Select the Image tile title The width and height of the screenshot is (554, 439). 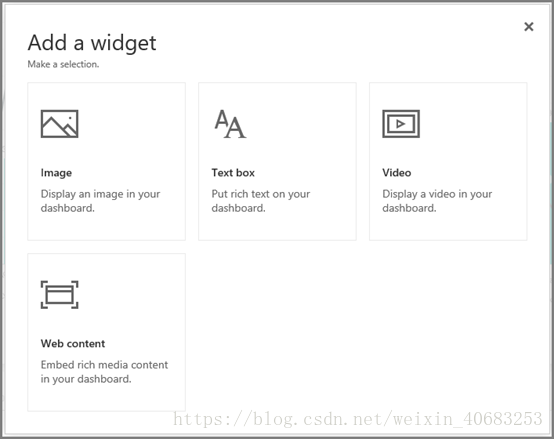(56, 173)
